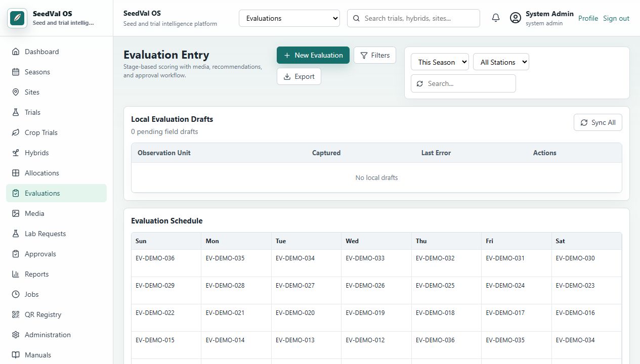Click the refresh icon inside the panel search box
Image resolution: width=640 pixels, height=364 pixels.
pyautogui.click(x=419, y=83)
